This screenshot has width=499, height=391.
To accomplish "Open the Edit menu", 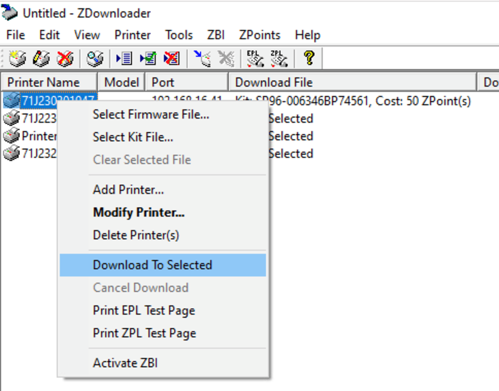I will [x=49, y=35].
